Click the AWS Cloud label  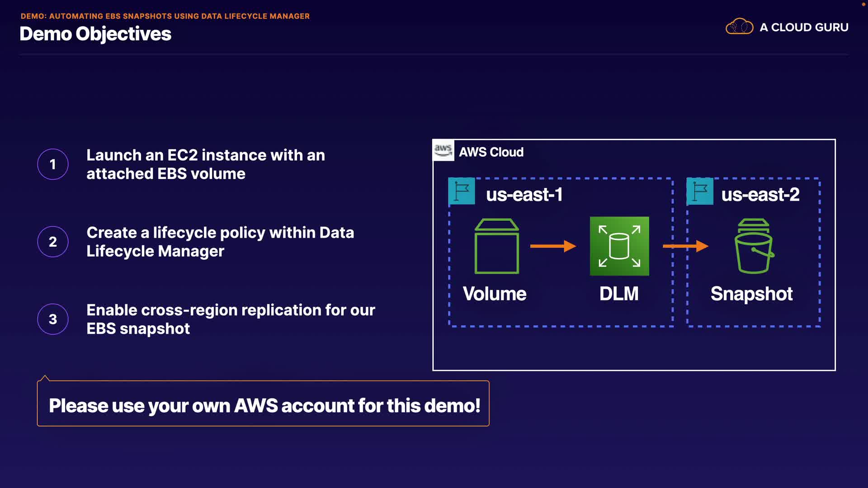tap(491, 152)
